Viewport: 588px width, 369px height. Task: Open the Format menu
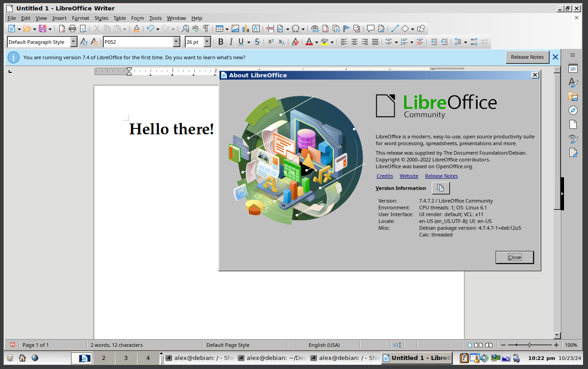pyautogui.click(x=81, y=18)
